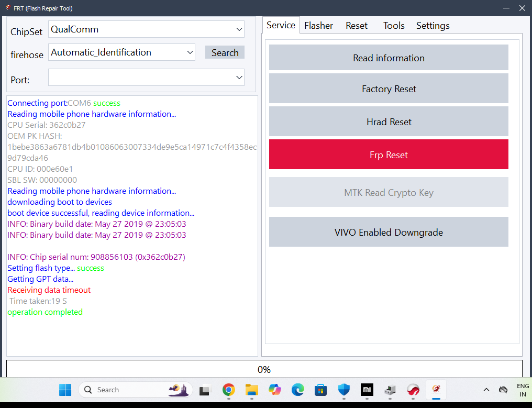The image size is (532, 408).
Task: Click the red 'Receiving data timeout' line
Action: pyautogui.click(x=49, y=290)
